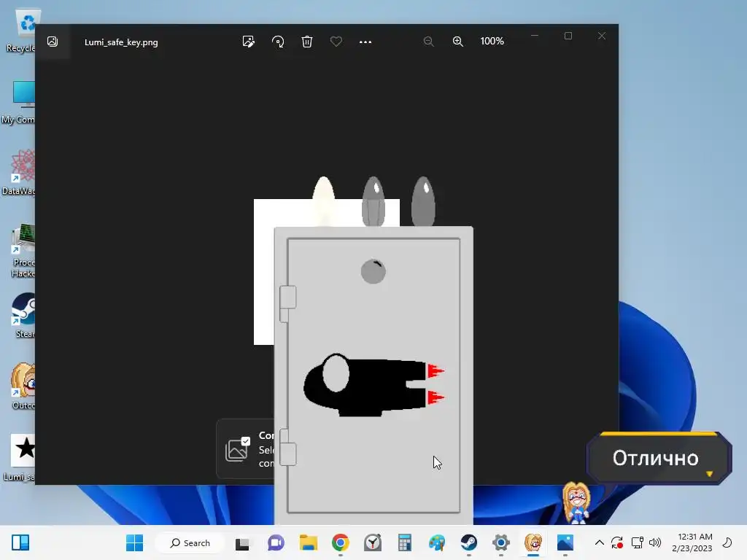This screenshot has width=747, height=560.
Task: Click the Lumi character mascot on desktop
Action: (x=577, y=503)
